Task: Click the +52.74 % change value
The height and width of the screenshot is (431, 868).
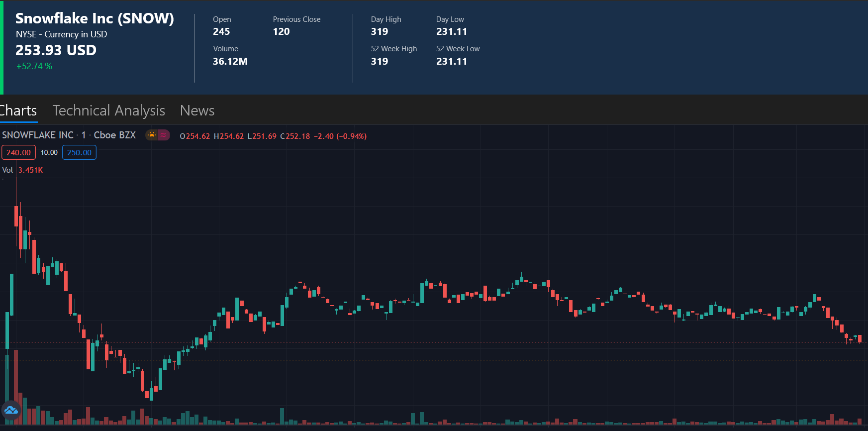Action: tap(34, 66)
